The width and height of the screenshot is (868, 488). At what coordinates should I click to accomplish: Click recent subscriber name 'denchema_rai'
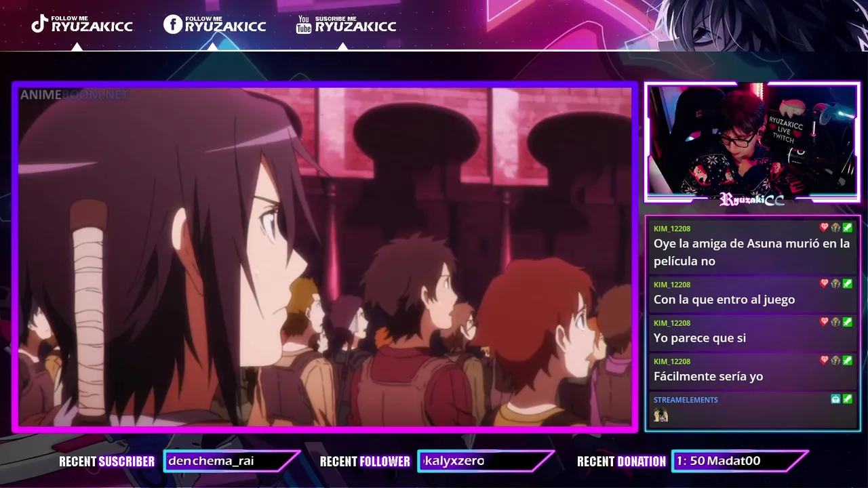211,461
